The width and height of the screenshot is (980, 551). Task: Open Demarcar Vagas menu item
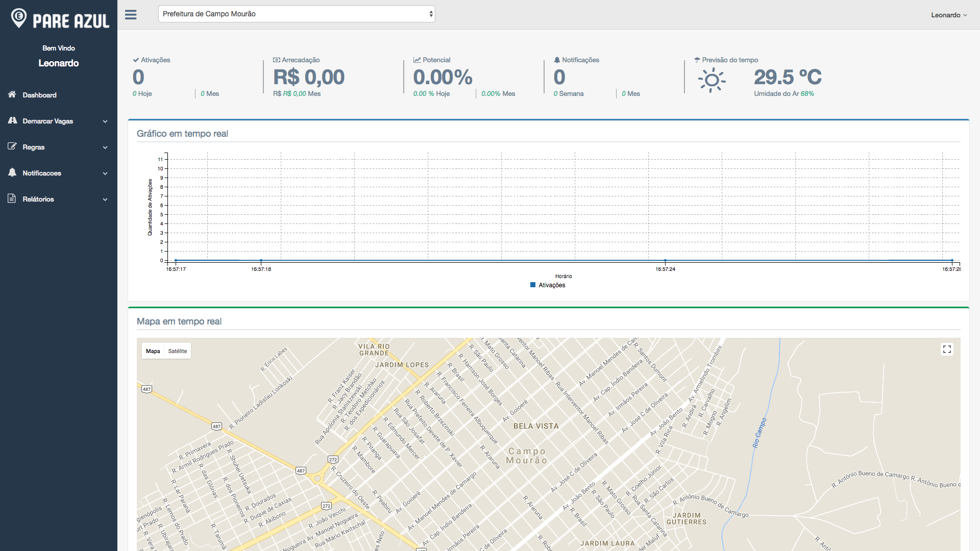pyautogui.click(x=59, y=121)
